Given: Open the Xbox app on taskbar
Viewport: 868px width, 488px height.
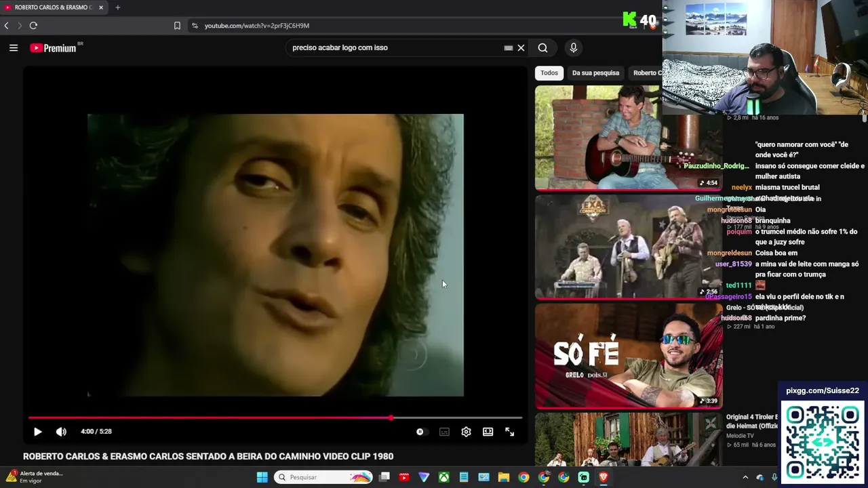Looking at the screenshot, I should pyautogui.click(x=443, y=477).
